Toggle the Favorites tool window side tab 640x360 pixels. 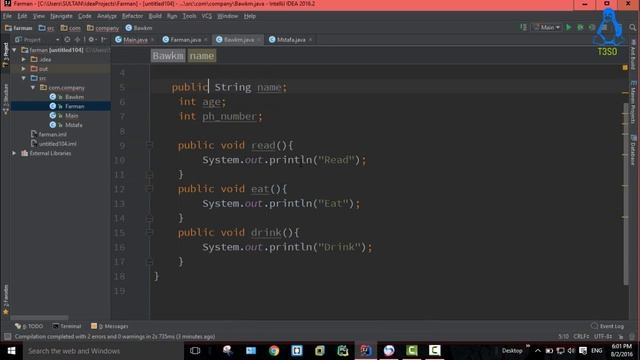5,300
